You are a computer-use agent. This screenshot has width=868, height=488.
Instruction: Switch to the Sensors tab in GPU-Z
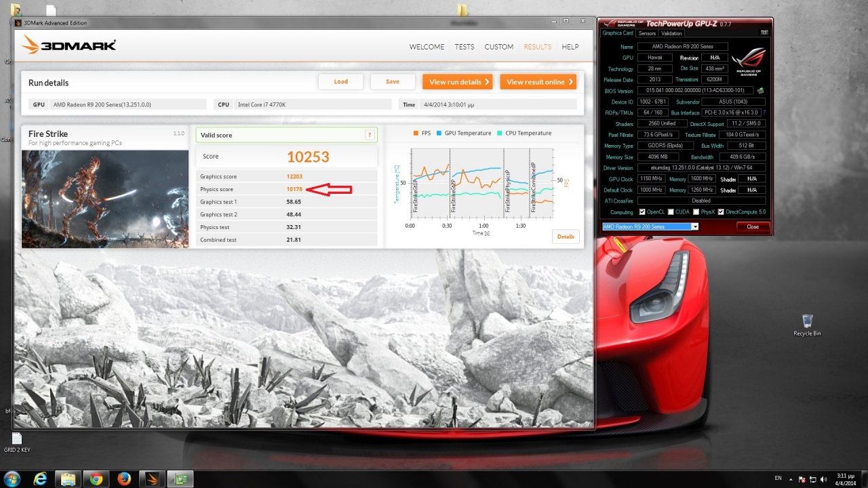pos(647,33)
